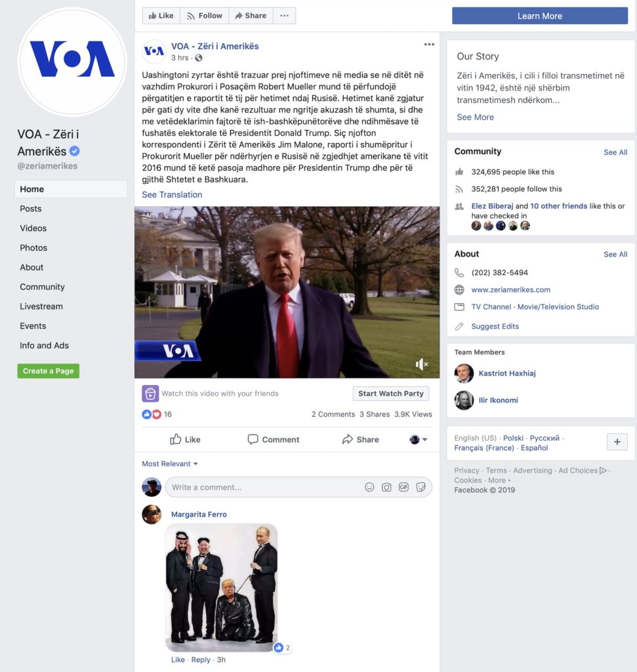
Task: Click the Watch Party popcorn icon
Action: tap(150, 394)
